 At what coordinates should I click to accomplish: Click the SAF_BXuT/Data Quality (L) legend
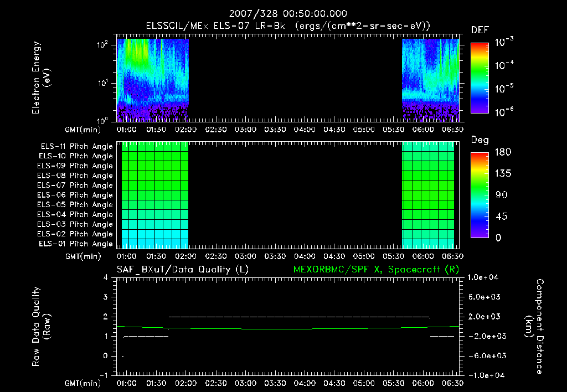pyautogui.click(x=183, y=270)
